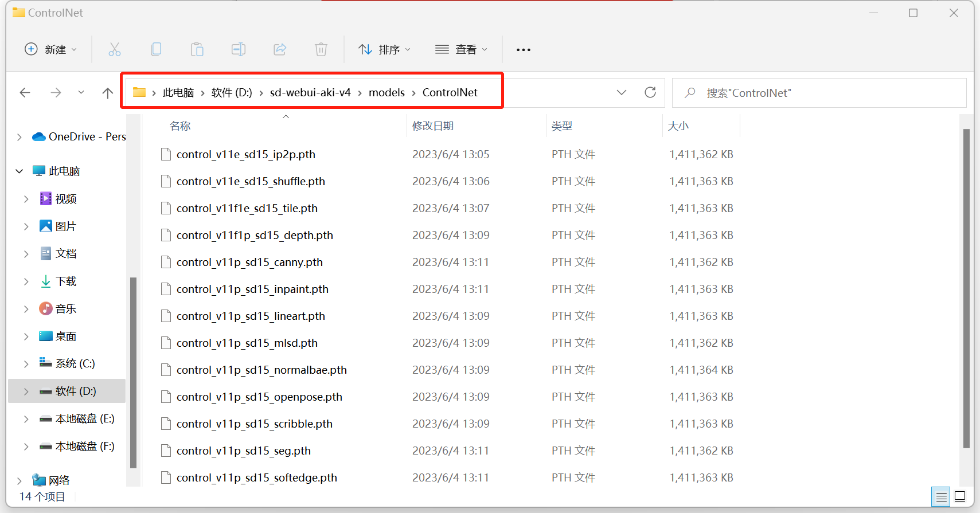Click the 视频 video folder icon
Screen dimensions: 980x513
tap(46, 198)
